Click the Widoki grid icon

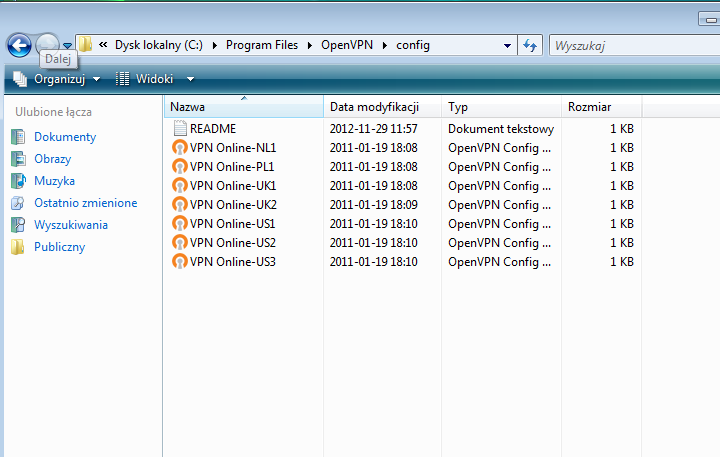tap(122, 79)
